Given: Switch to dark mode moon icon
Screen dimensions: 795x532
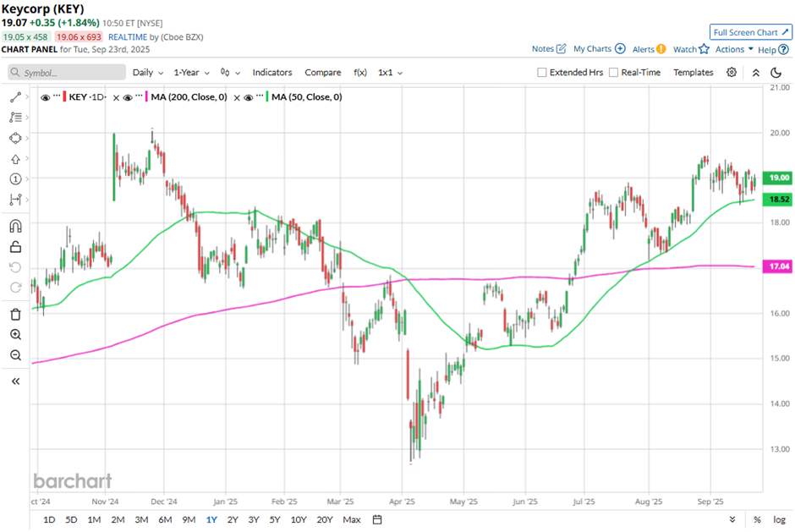Looking at the screenshot, I should point(776,73).
